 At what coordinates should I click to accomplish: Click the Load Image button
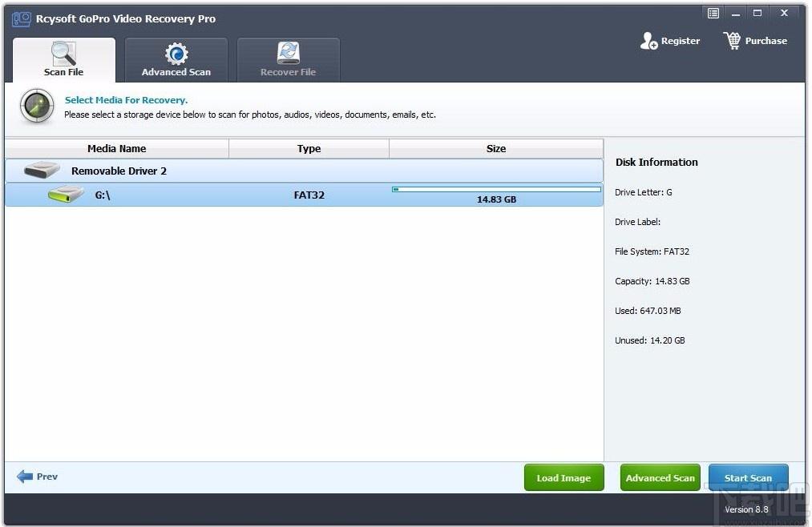[564, 478]
